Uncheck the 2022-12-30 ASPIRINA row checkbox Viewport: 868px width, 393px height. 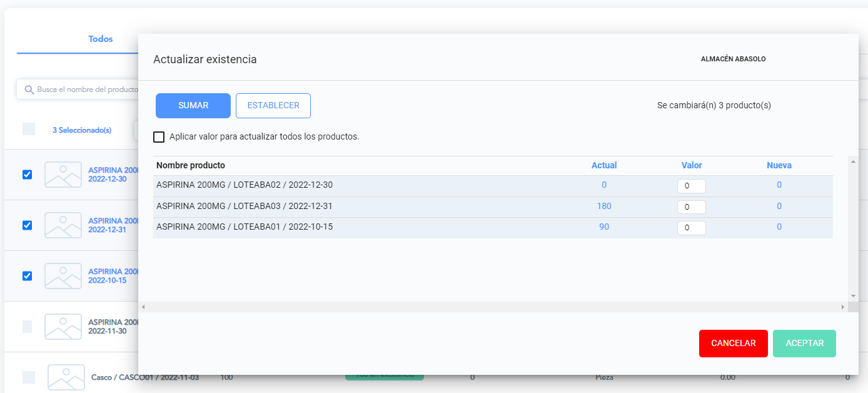(27, 175)
